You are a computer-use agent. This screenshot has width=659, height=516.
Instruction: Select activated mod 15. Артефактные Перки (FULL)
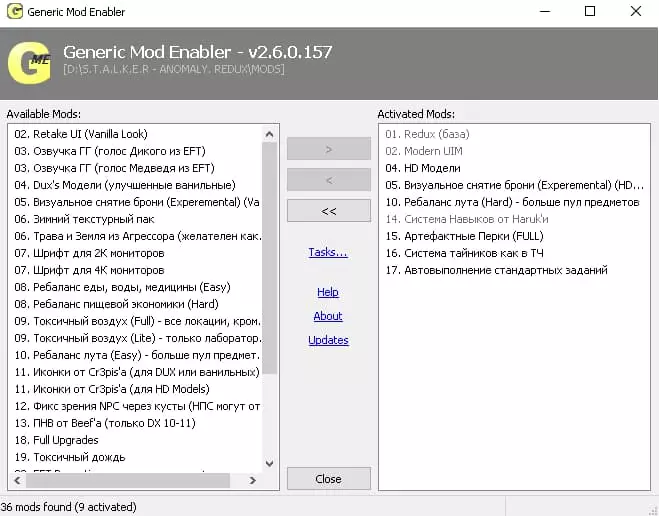464,236
